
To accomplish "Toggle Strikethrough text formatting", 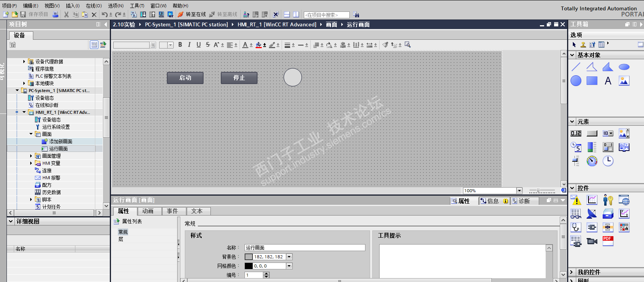I will coord(208,45).
